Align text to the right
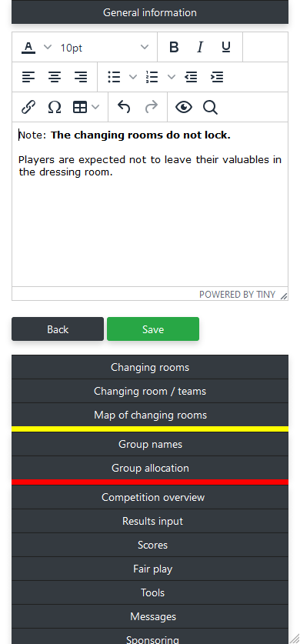Screen dimensions: 300x644 coord(81,77)
